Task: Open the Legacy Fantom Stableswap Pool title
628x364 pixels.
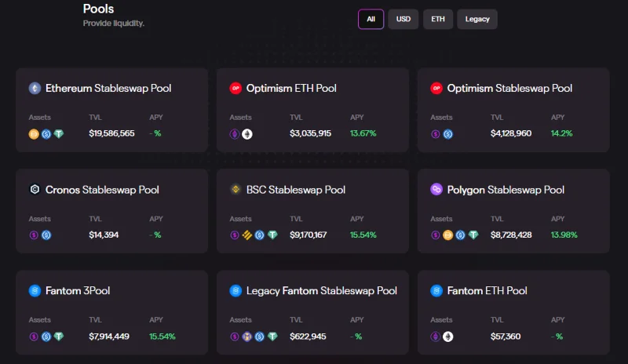Action: pos(322,291)
